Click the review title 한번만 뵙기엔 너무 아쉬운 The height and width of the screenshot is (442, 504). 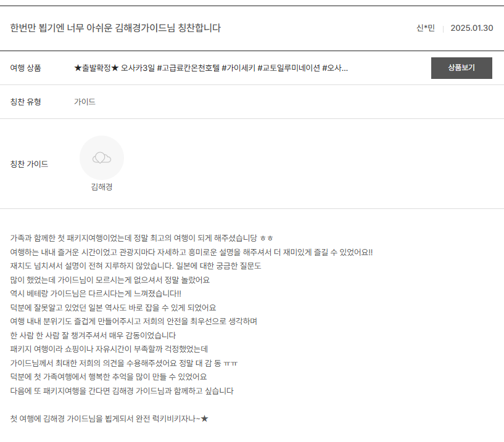[x=115, y=28]
